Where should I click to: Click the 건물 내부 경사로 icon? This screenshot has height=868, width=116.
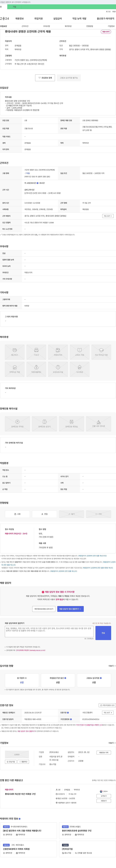pos(98,424)
